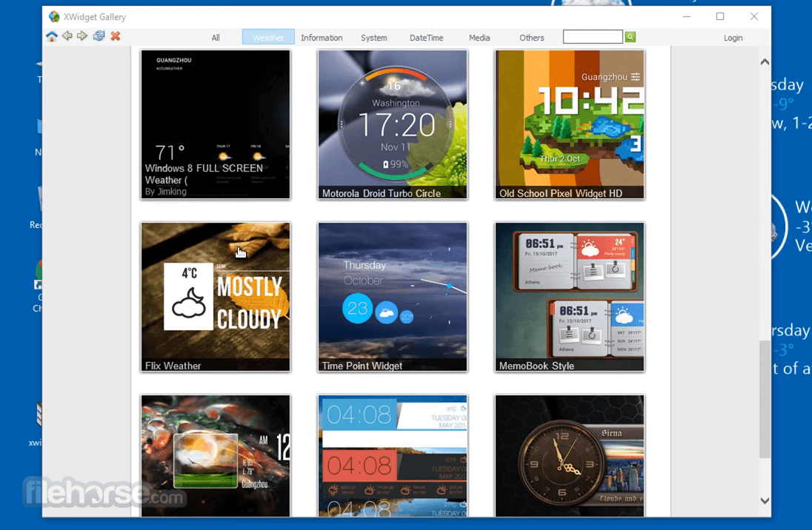Minimize the XWidget Gallery window
This screenshot has width=812, height=530.
pos(687,16)
